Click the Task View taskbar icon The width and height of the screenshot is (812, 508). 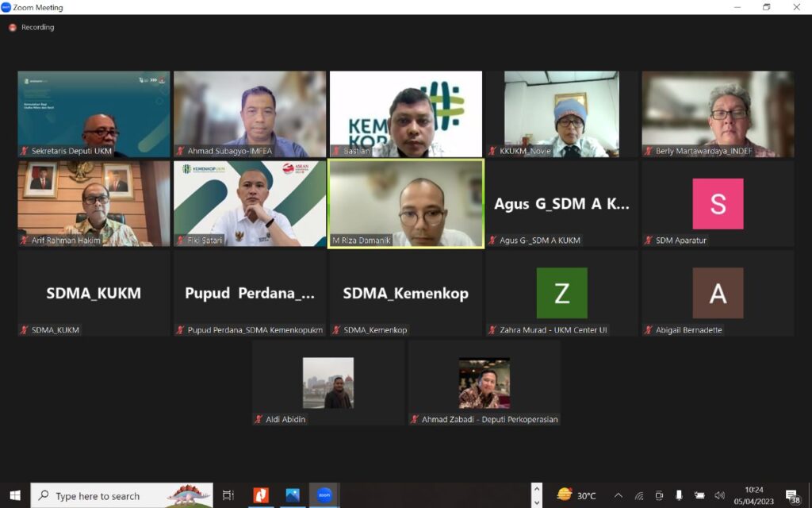(x=228, y=495)
